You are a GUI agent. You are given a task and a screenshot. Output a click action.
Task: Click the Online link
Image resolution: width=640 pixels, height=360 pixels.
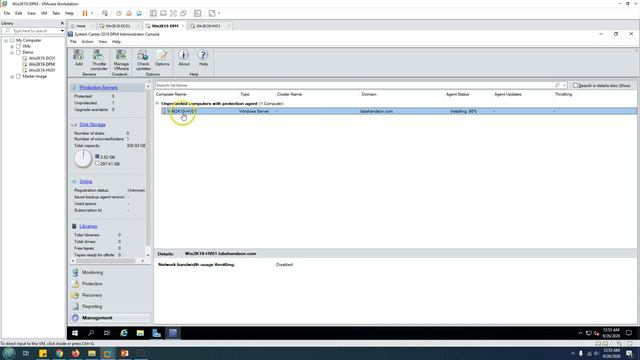86,182
